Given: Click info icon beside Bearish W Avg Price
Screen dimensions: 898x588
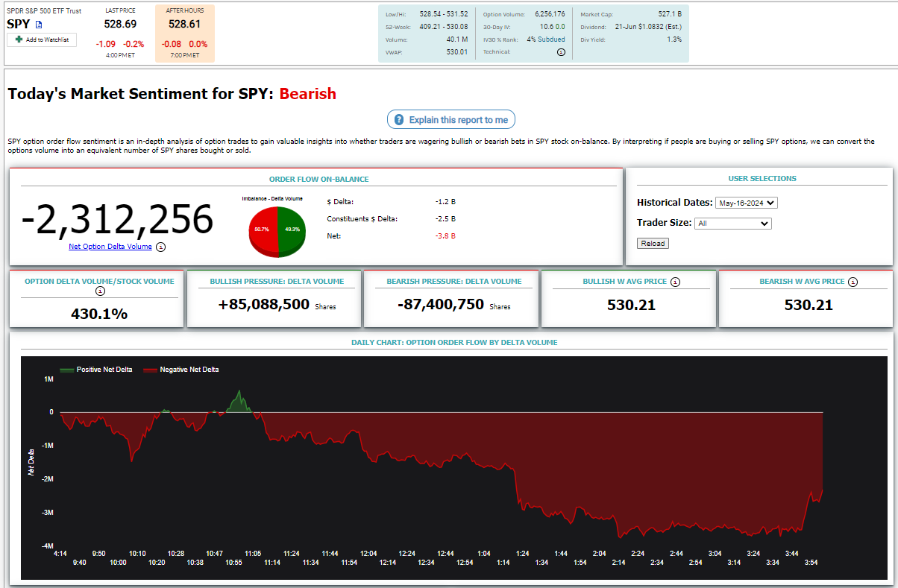Looking at the screenshot, I should click(853, 282).
